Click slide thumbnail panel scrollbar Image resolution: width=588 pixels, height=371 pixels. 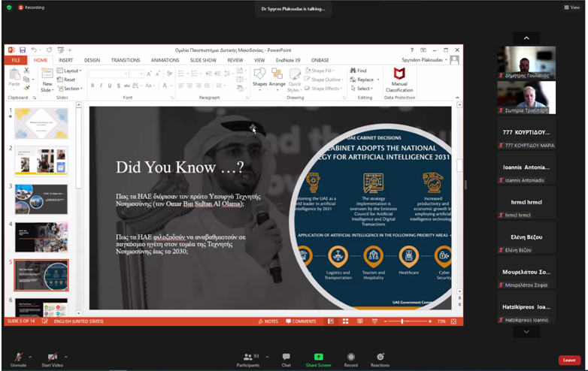[79, 209]
